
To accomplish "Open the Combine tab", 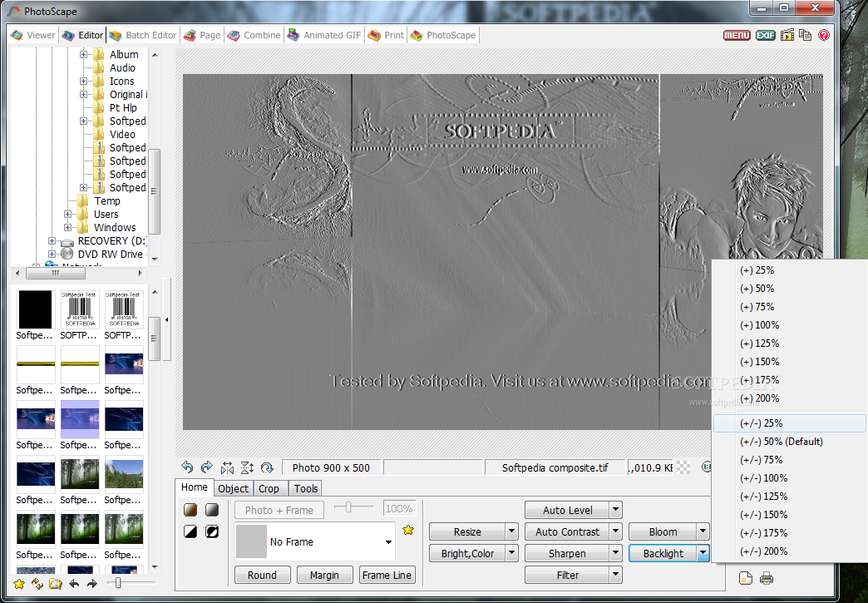I will pyautogui.click(x=254, y=35).
